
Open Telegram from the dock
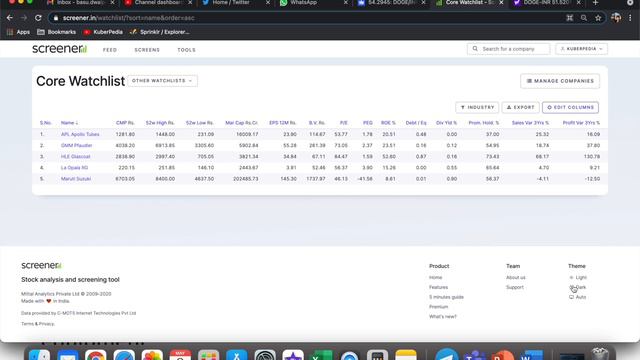(446, 355)
